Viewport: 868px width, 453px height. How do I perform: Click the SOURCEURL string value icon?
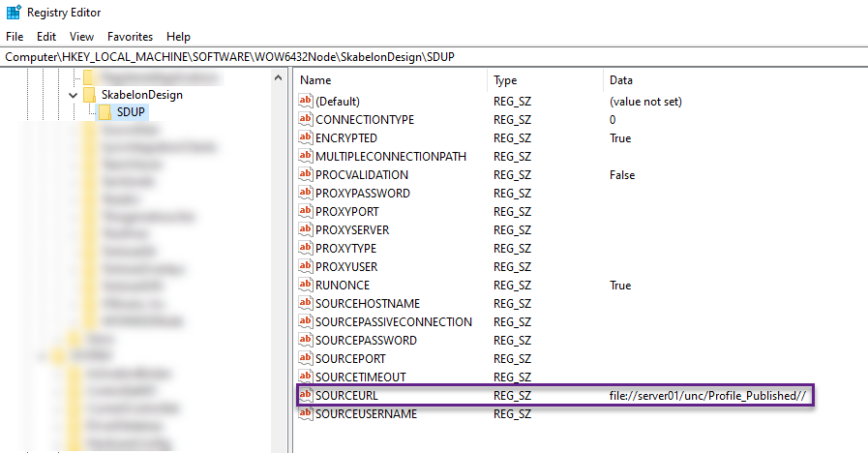point(306,395)
